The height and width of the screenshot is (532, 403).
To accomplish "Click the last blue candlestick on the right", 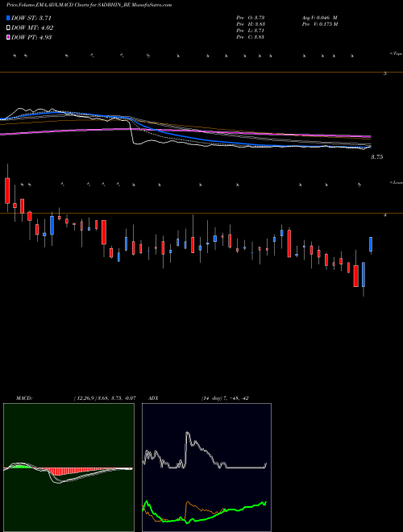I will pyautogui.click(x=371, y=244).
